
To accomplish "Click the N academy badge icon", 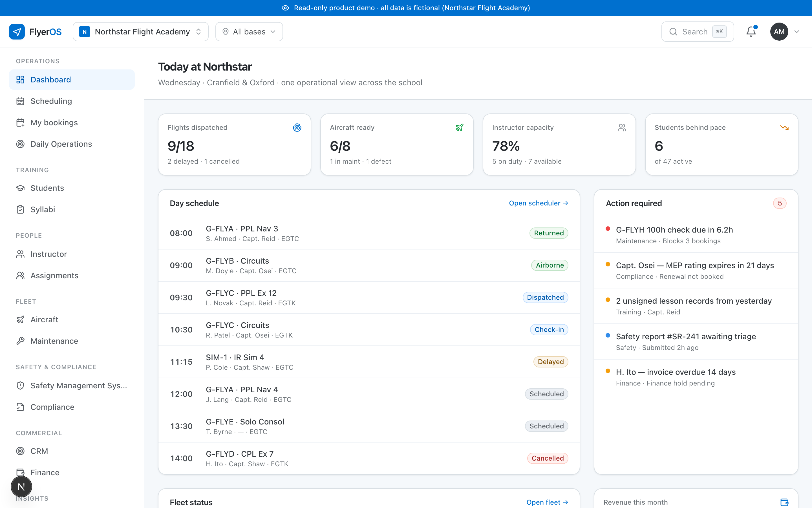I will tap(85, 32).
